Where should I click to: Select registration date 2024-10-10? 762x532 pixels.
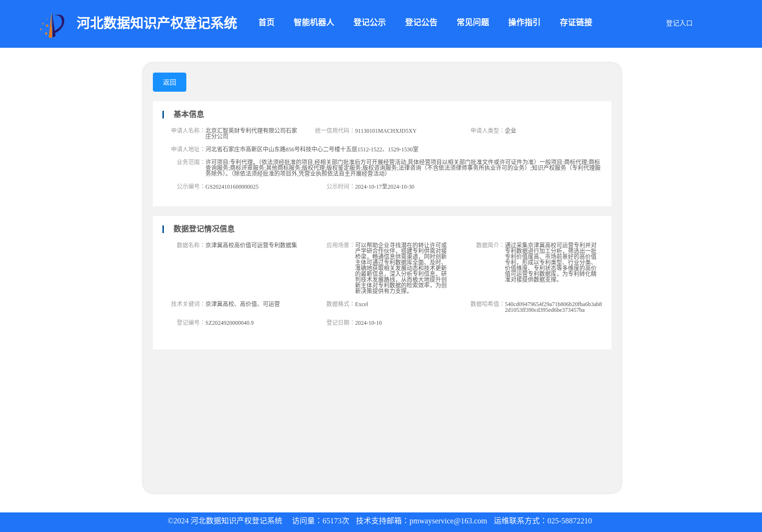click(x=368, y=323)
